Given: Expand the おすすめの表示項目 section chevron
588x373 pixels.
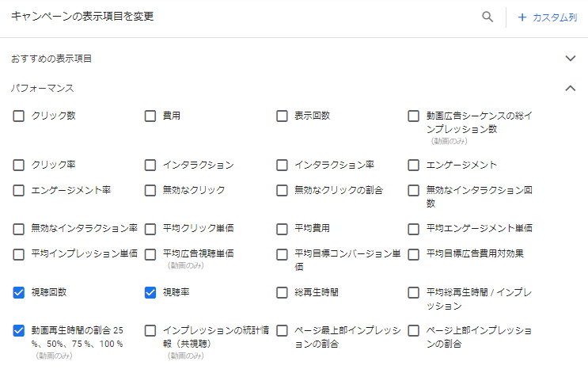Looking at the screenshot, I should tap(571, 59).
